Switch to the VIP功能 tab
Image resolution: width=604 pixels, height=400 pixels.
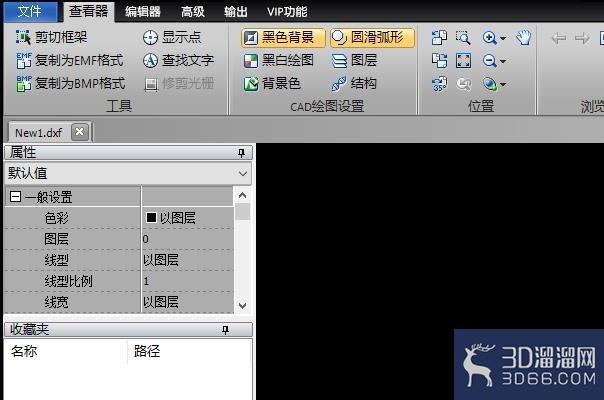click(287, 12)
